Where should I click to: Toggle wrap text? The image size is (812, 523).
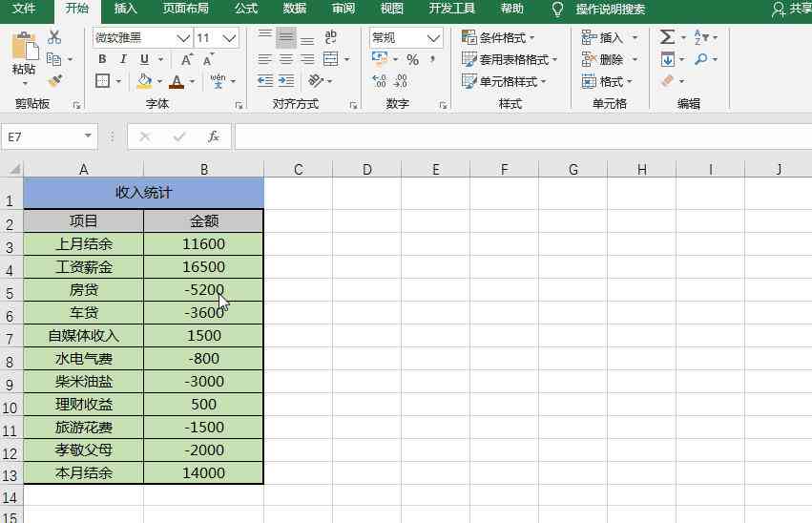click(x=330, y=37)
